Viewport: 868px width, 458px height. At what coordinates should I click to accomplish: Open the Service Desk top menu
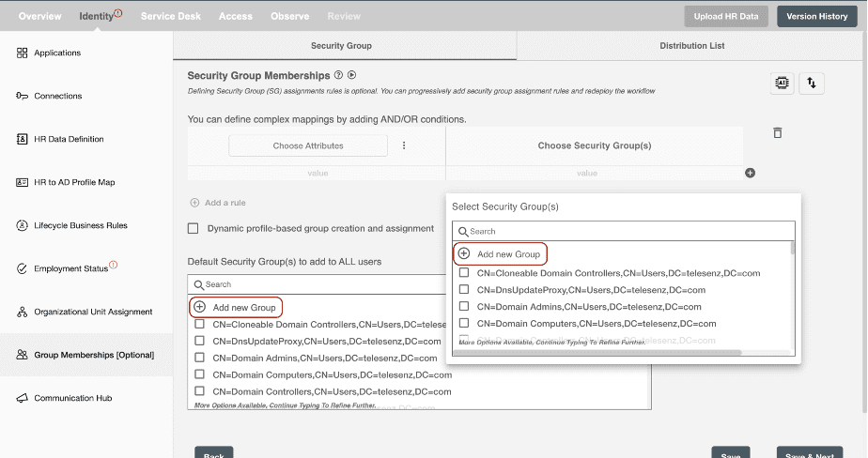coord(172,16)
